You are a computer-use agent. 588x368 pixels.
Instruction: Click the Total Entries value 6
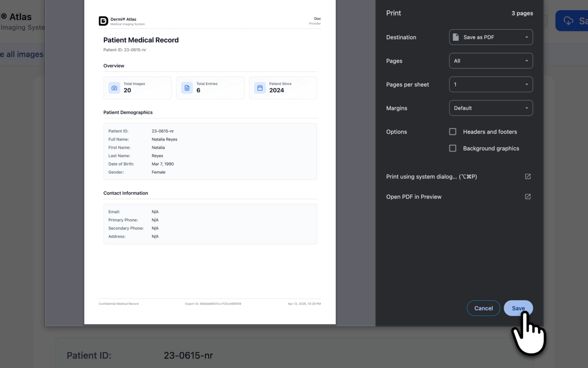(x=198, y=90)
